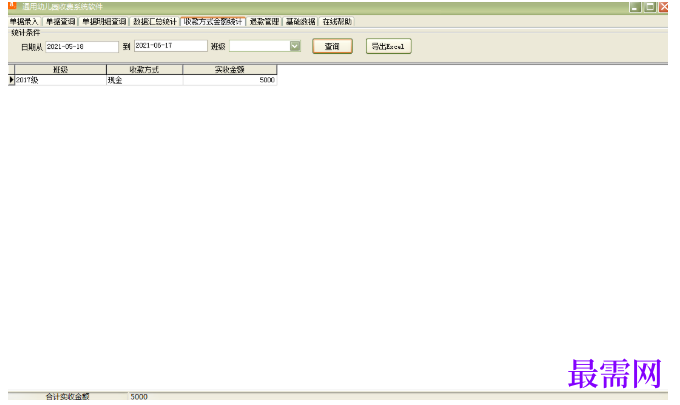680x405 pixels.
Task: Open the 单据录入 tab
Action: 24,22
